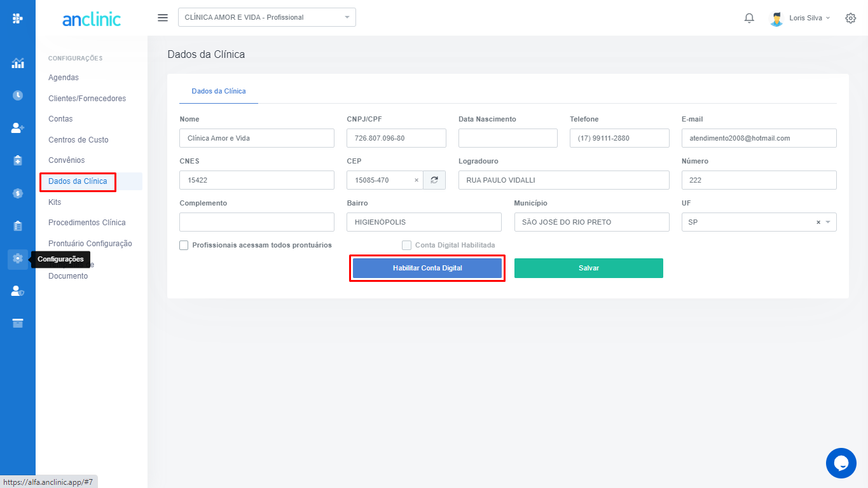The width and height of the screenshot is (868, 488).
Task: Click Habilitar Conta Digital button
Action: pos(427,268)
